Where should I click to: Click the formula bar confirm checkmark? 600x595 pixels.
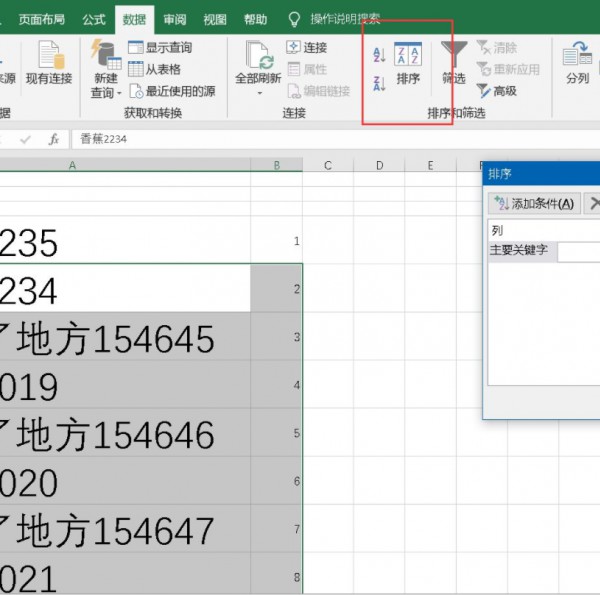coord(25,139)
